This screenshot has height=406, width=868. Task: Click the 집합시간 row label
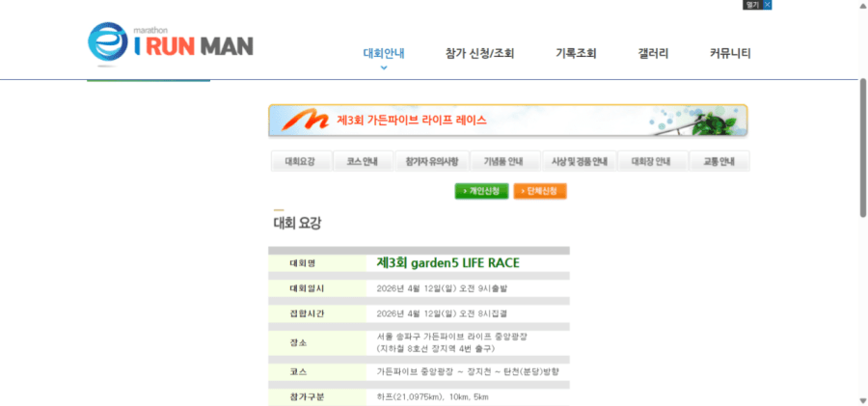[x=307, y=314]
